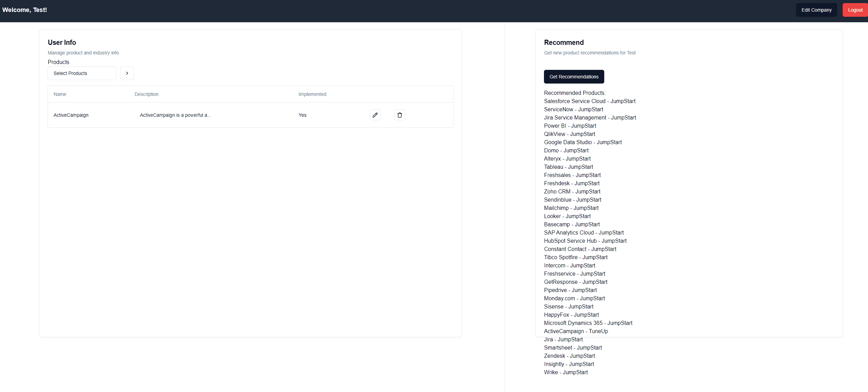868x392 pixels.
Task: Click the ActiveCampaign - TuneUp recommendation
Action: [575, 331]
